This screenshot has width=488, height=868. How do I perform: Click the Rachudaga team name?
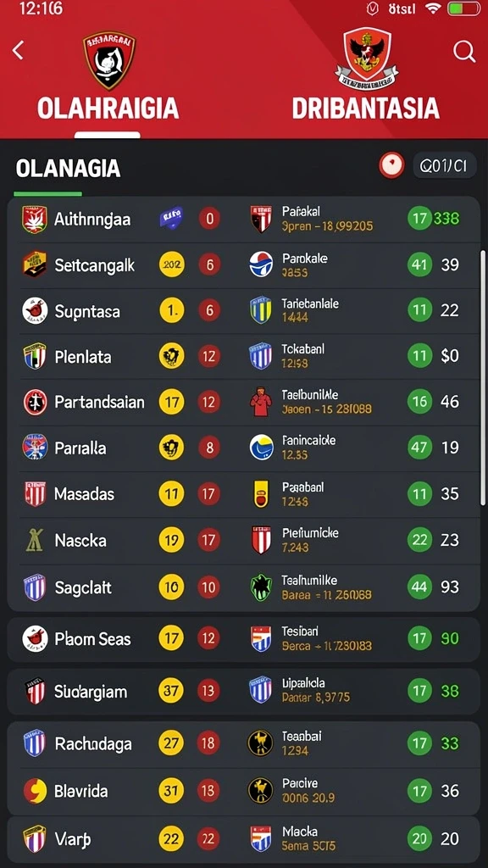93,744
